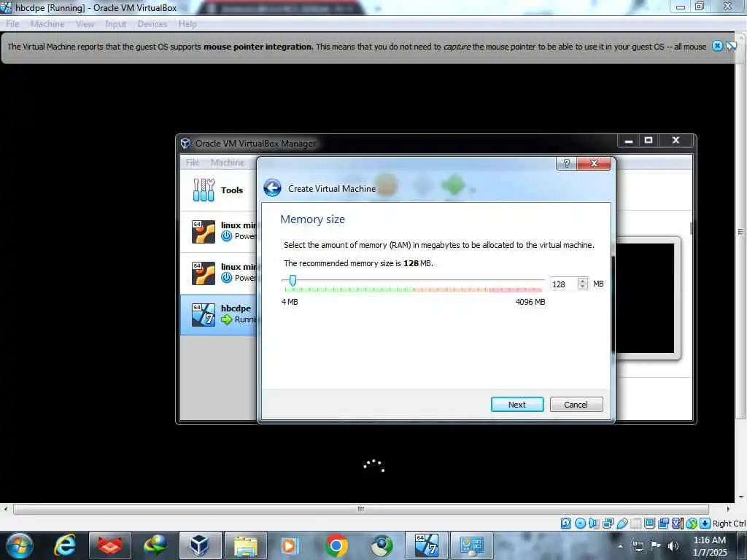Image resolution: width=747 pixels, height=560 pixels.
Task: Click the VM window horizontal scrollbar
Action: point(361,508)
